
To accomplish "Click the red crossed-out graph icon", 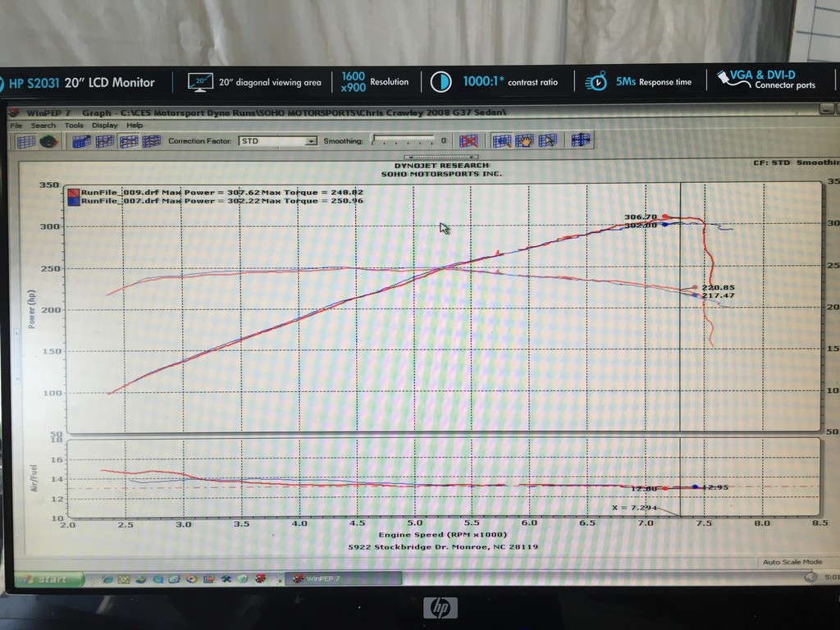I will point(468,140).
